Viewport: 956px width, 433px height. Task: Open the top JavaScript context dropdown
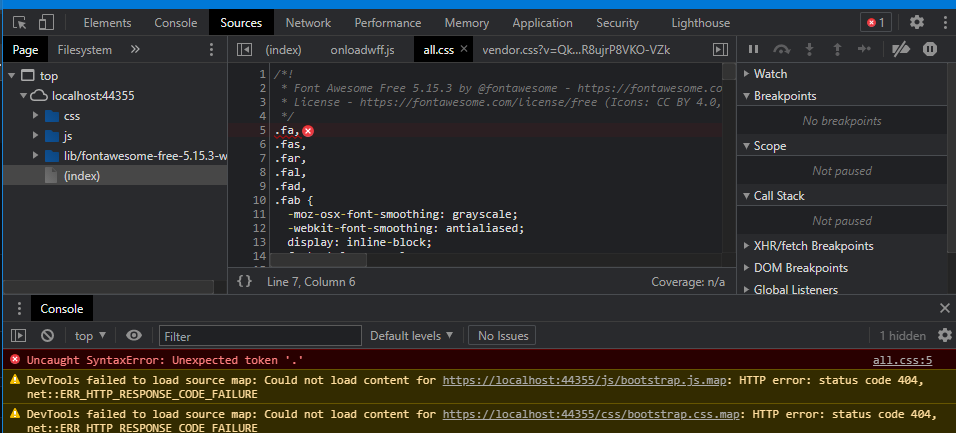[90, 335]
